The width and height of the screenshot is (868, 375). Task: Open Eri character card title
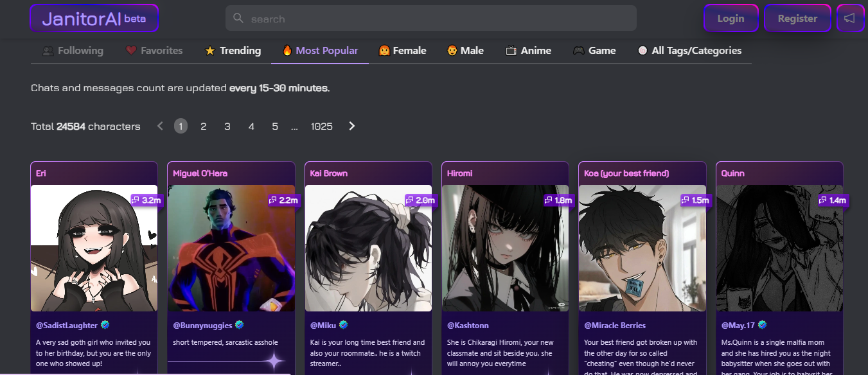point(41,173)
